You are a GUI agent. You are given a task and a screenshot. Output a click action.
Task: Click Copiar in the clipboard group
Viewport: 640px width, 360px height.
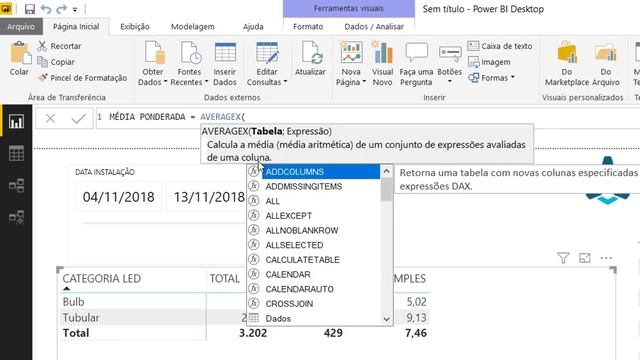pos(56,62)
